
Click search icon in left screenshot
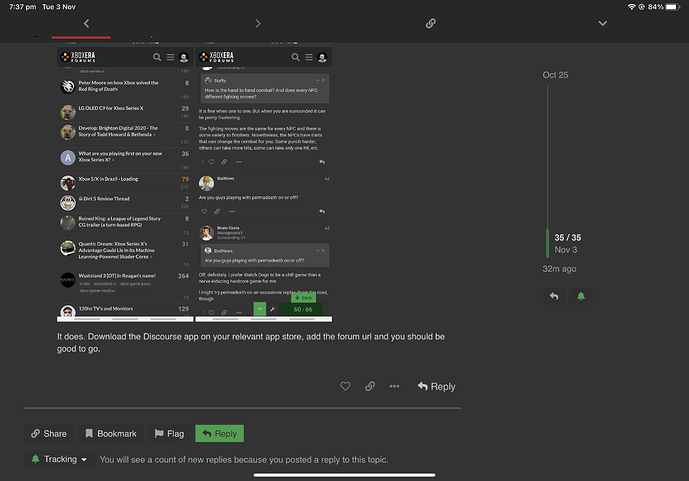click(157, 57)
